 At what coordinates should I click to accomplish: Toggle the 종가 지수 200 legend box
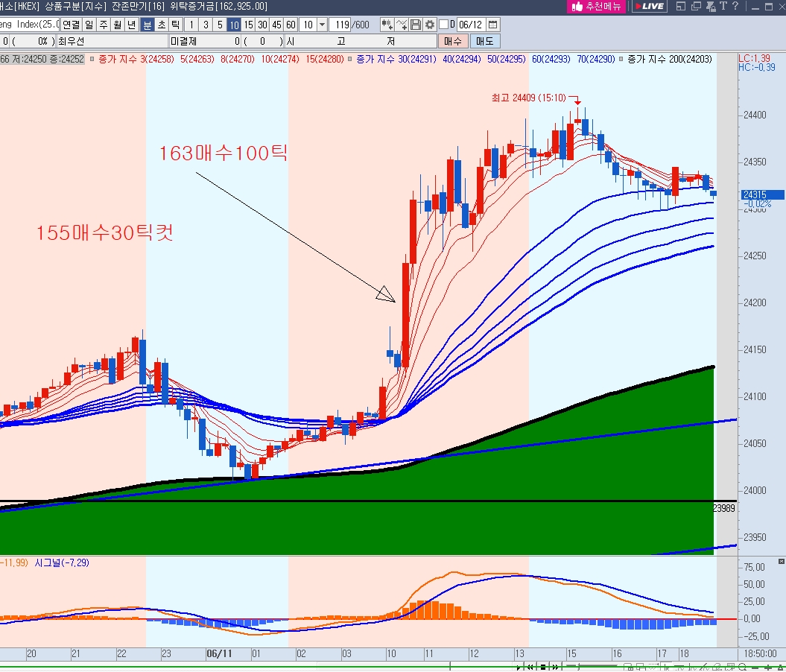pyautogui.click(x=621, y=59)
